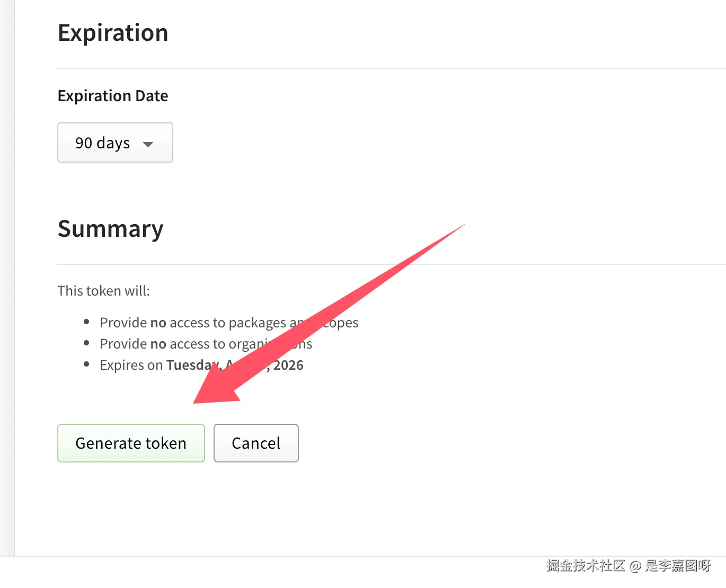Click the 'This token will:' text
Screen dimensions: 726x588
(x=104, y=291)
